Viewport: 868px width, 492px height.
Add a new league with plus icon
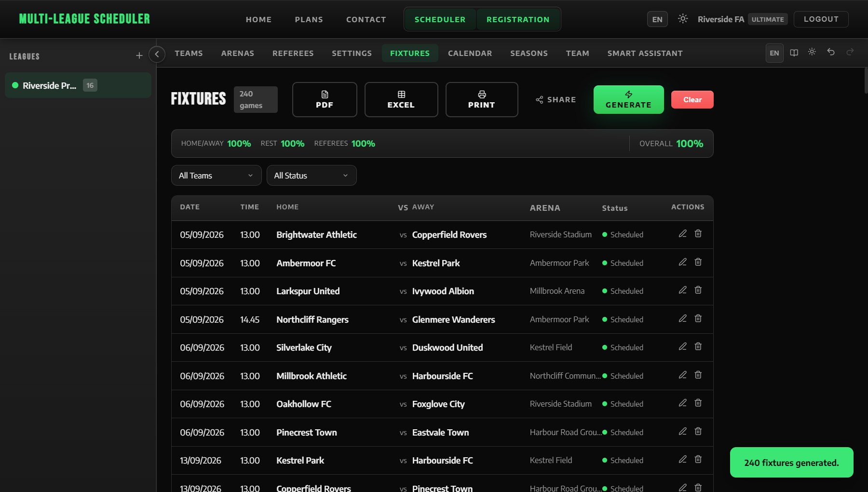click(139, 56)
